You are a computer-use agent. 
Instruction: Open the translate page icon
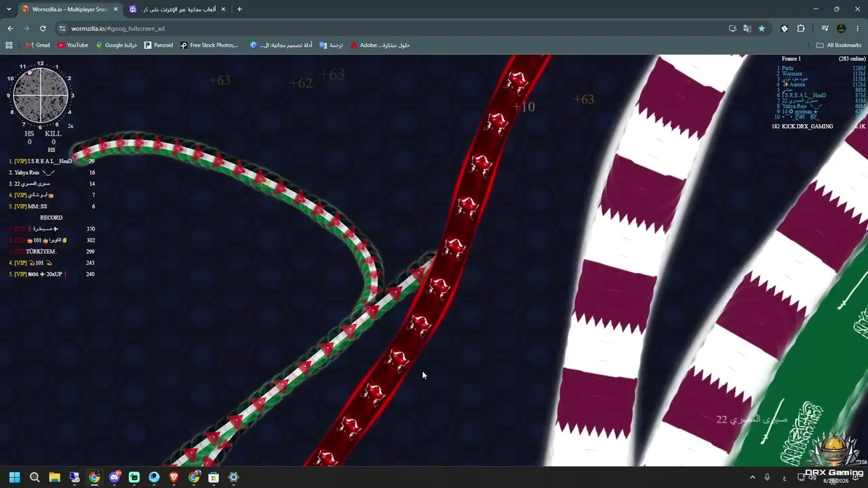coord(747,28)
